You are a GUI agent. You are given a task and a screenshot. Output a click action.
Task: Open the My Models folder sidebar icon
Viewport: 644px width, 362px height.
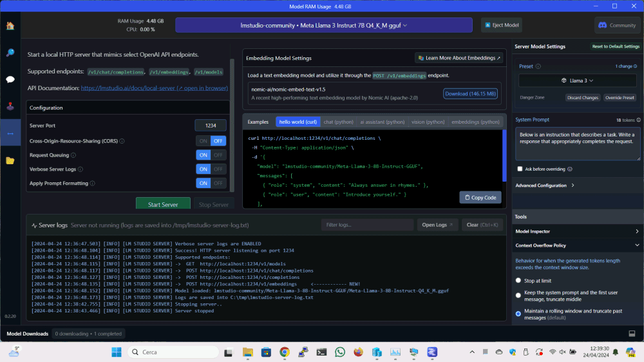[10, 160]
